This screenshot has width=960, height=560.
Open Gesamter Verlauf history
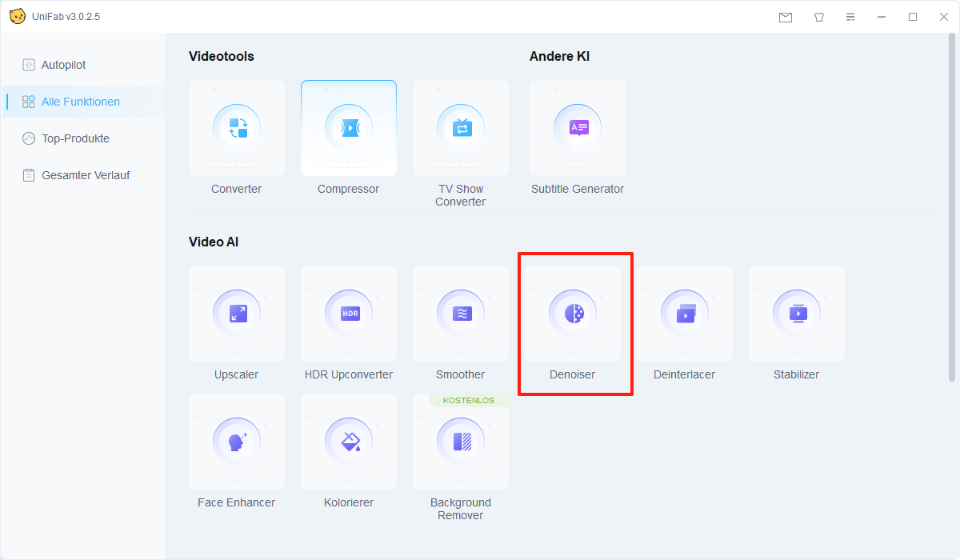click(85, 175)
